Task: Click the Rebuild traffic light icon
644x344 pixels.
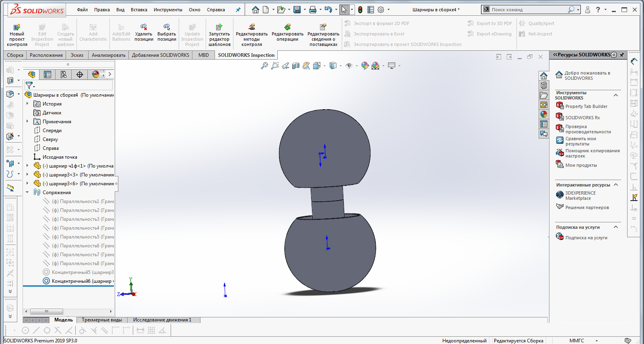Action: pyautogui.click(x=360, y=10)
